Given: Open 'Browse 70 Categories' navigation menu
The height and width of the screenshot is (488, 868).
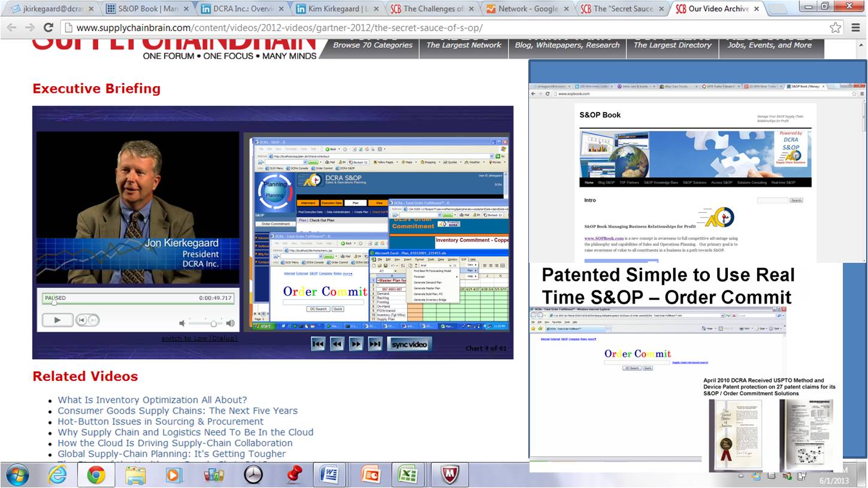Looking at the screenshot, I should click(373, 45).
